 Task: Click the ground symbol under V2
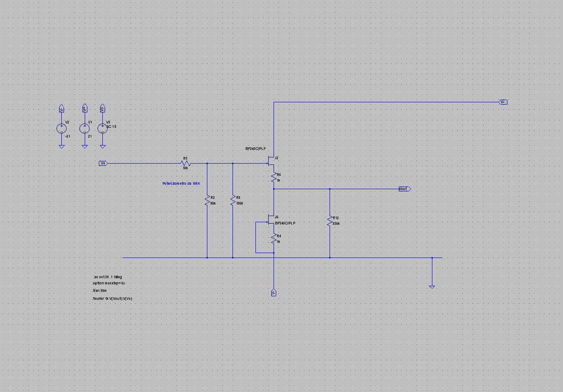(61, 146)
